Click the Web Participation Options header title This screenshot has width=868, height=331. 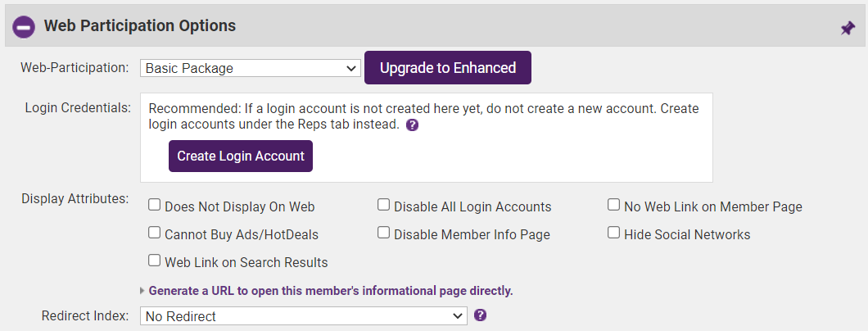pyautogui.click(x=140, y=26)
